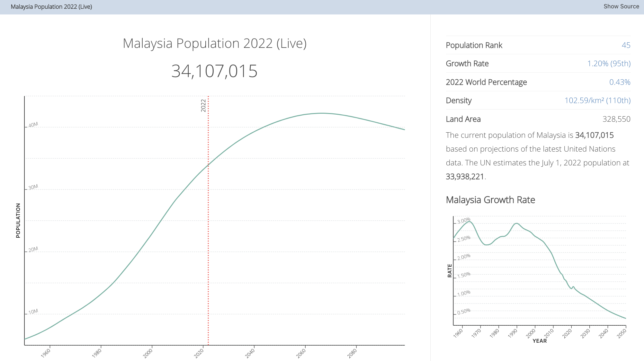Click the 2060 tick on the population chart
This screenshot has height=361, width=644.
coord(301,353)
